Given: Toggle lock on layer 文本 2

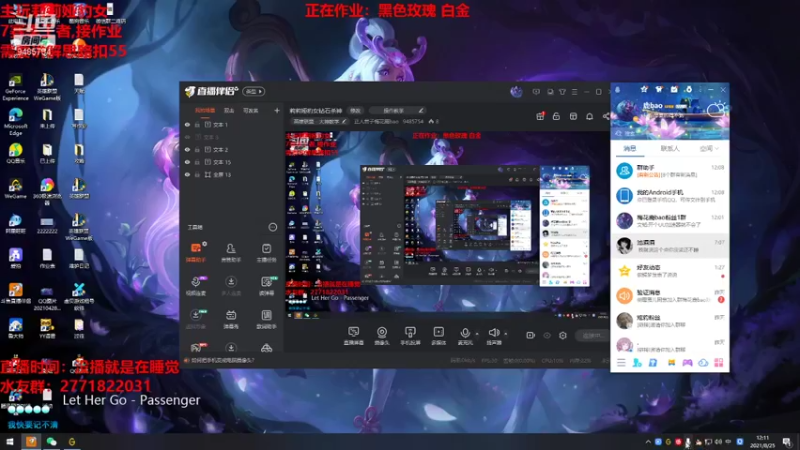Looking at the screenshot, I should [x=197, y=149].
